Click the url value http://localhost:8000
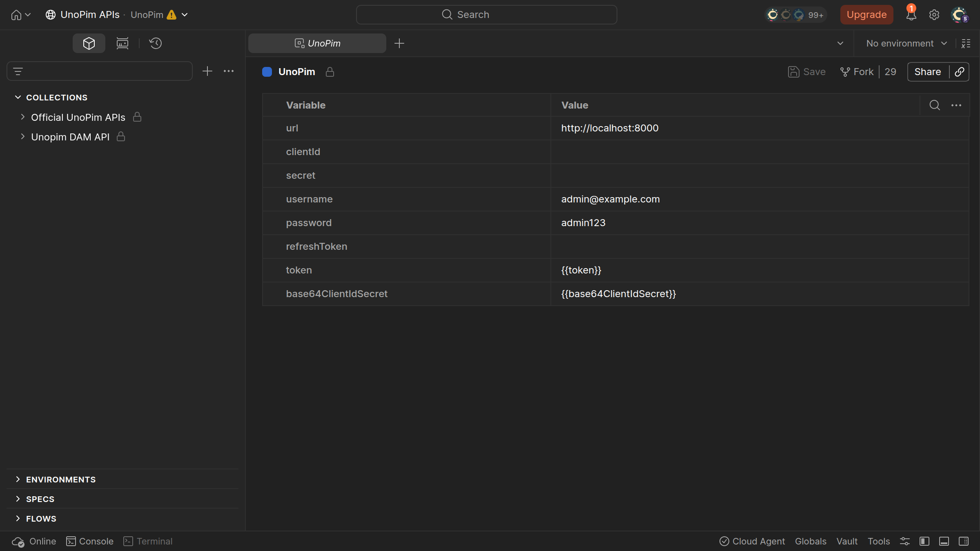The image size is (980, 551). (610, 128)
